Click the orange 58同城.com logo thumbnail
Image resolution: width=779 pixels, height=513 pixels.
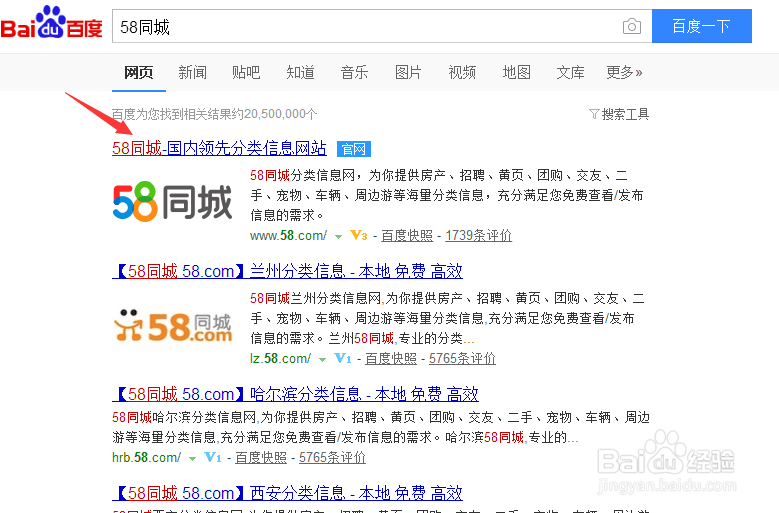[x=172, y=326]
